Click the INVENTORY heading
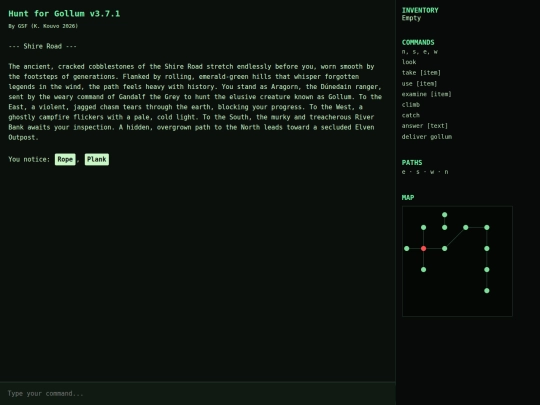The height and width of the screenshot is (405, 540). tap(420, 10)
